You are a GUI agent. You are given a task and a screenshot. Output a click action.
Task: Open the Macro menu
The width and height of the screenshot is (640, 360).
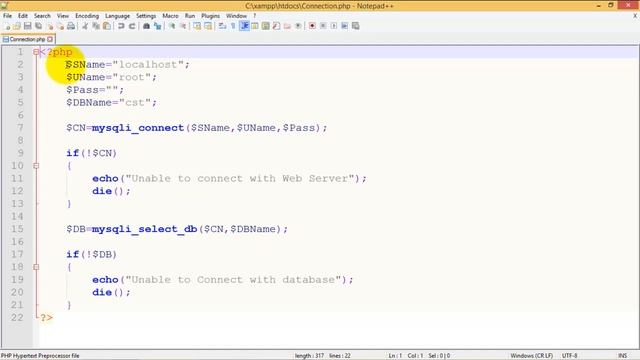(x=170, y=16)
